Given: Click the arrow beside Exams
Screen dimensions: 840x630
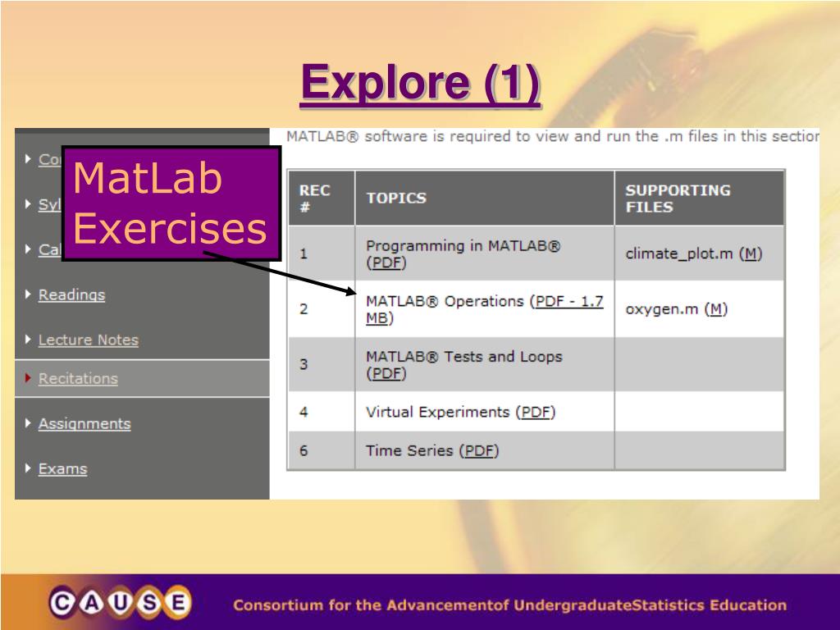Looking at the screenshot, I should coord(28,468).
